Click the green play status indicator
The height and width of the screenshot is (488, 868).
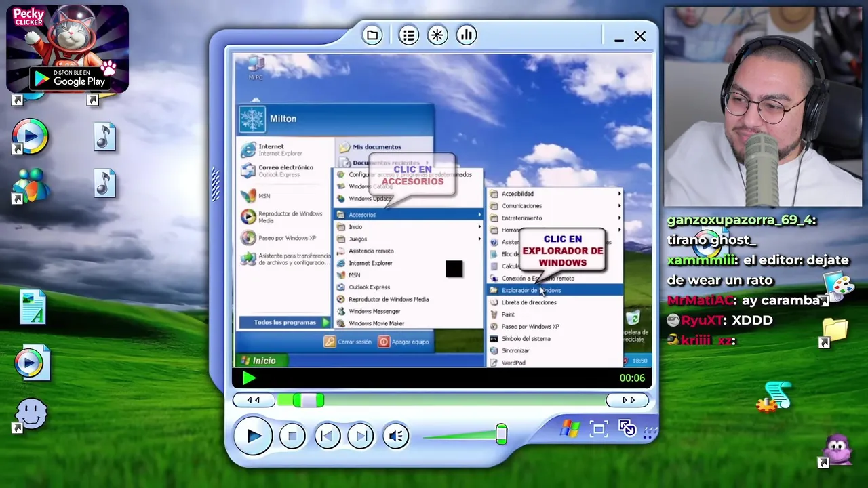[x=249, y=378]
